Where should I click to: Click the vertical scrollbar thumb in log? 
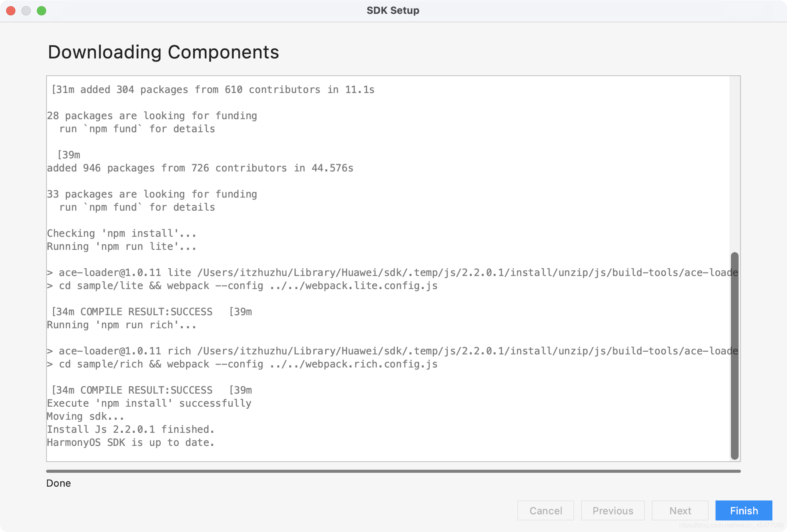click(x=735, y=356)
